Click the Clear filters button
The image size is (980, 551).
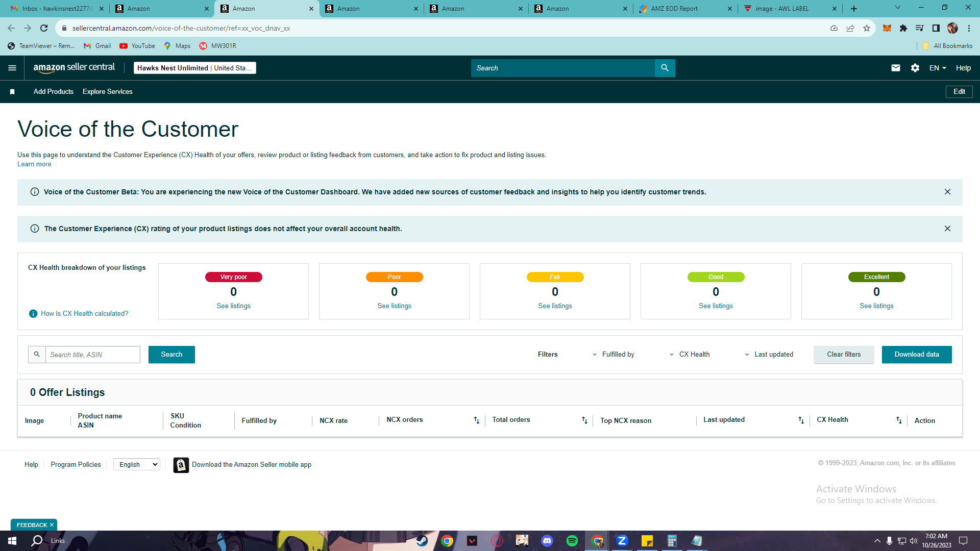pos(844,355)
